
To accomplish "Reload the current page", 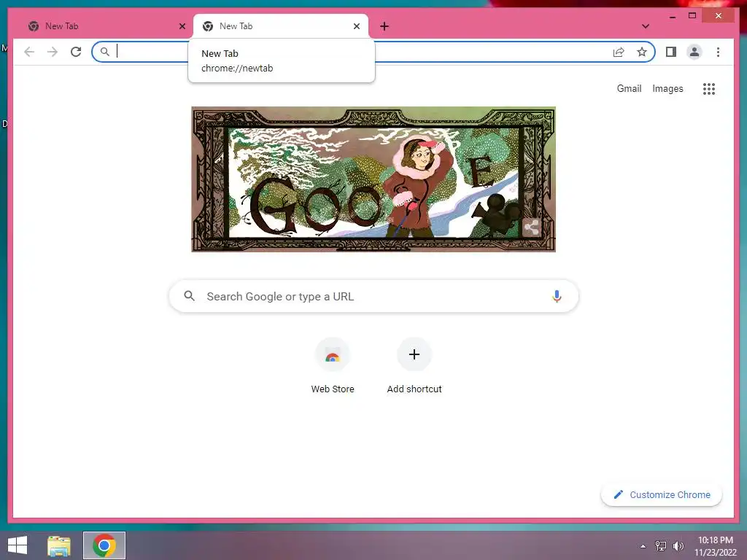I will tap(76, 52).
